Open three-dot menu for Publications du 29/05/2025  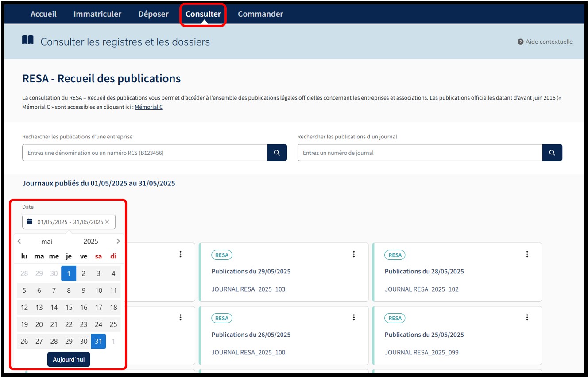pos(353,254)
